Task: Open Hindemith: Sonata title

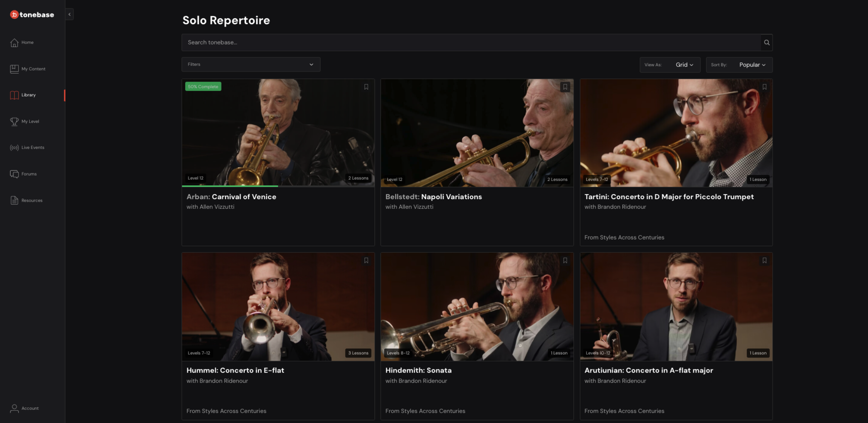Action: pos(418,370)
